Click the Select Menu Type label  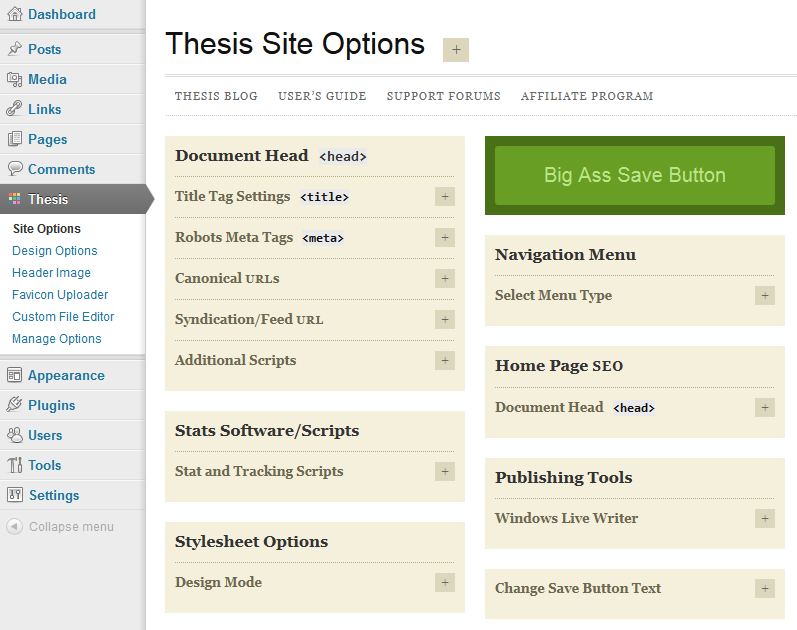554,295
